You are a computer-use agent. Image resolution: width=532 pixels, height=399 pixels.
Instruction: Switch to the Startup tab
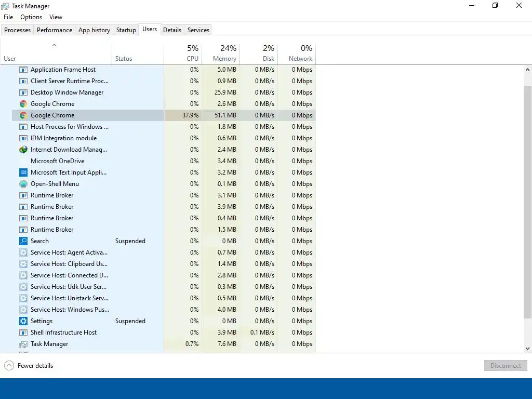[x=126, y=30]
